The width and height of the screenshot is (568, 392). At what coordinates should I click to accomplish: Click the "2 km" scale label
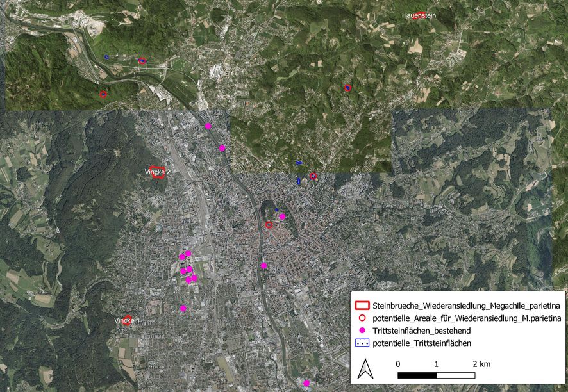(481, 364)
